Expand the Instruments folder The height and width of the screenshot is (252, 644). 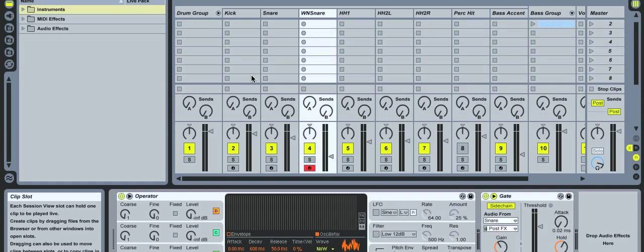23,10
